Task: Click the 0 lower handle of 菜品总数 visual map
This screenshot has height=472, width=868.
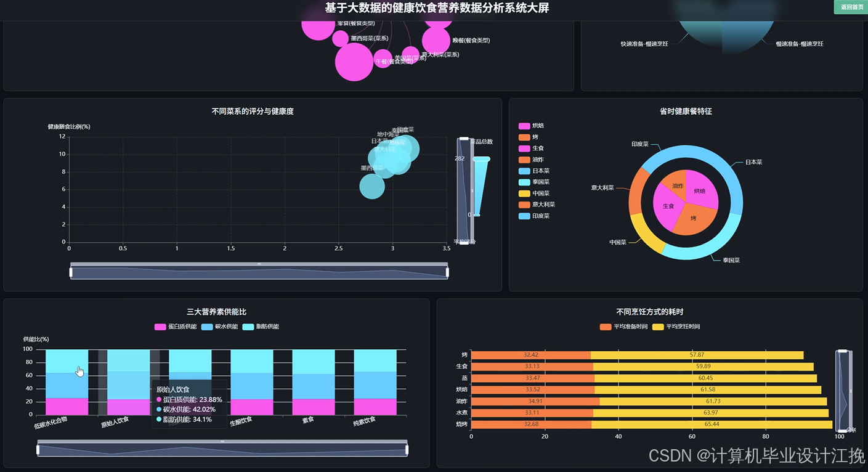Action: pyautogui.click(x=477, y=214)
